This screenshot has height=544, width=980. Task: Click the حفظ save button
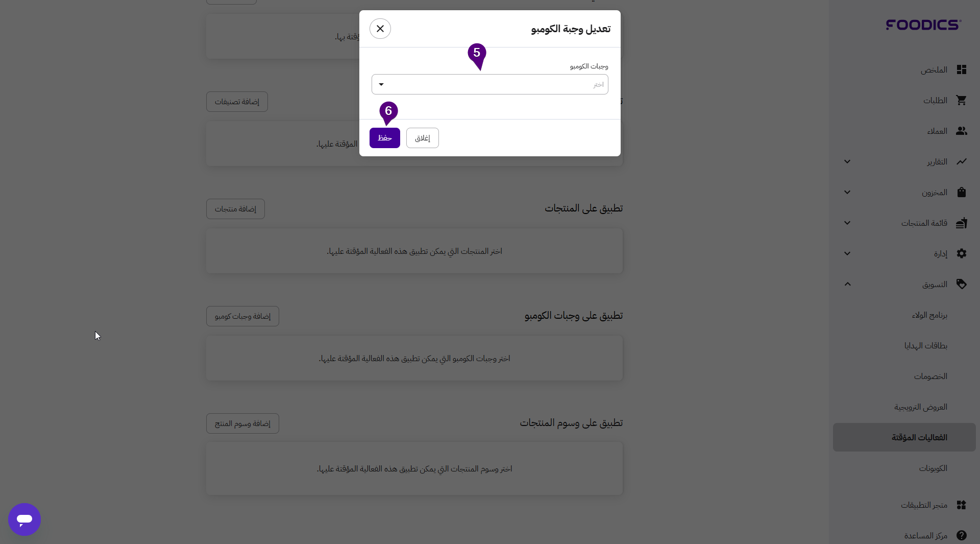384,138
